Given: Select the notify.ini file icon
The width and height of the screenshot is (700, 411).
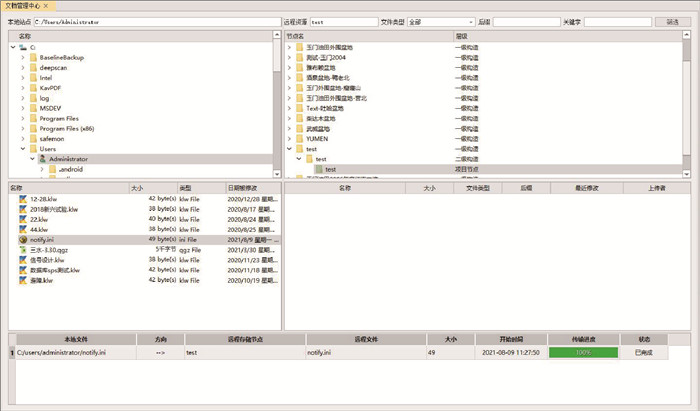Looking at the screenshot, I should [x=24, y=240].
